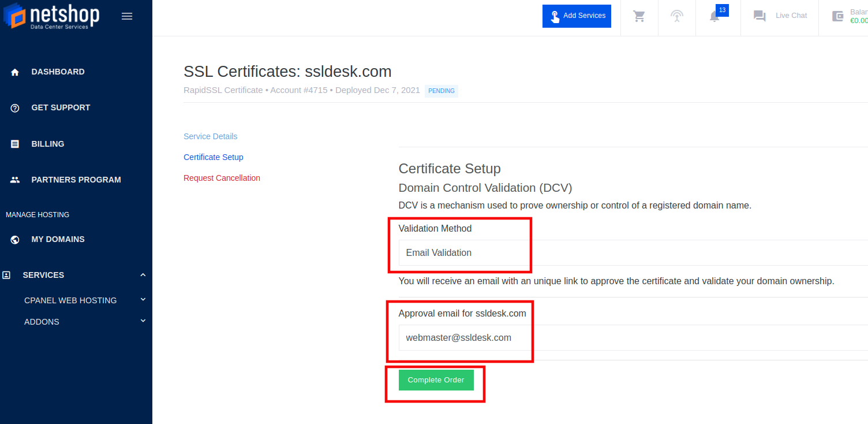Click the Domain Control Validation (DCV) heading
Viewport: 868px width, 424px height.
485,188
